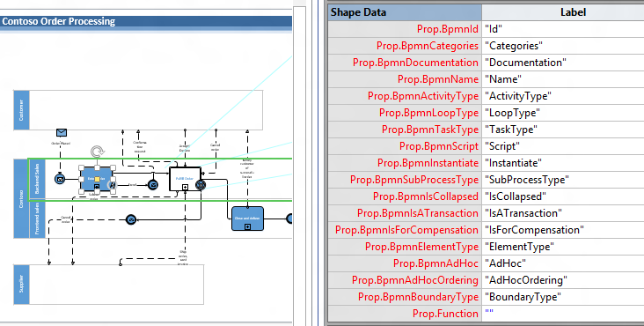This screenshot has width=644, height=326.
Task: Click the "SubProcessType" label cell
Action: pyautogui.click(x=563, y=180)
